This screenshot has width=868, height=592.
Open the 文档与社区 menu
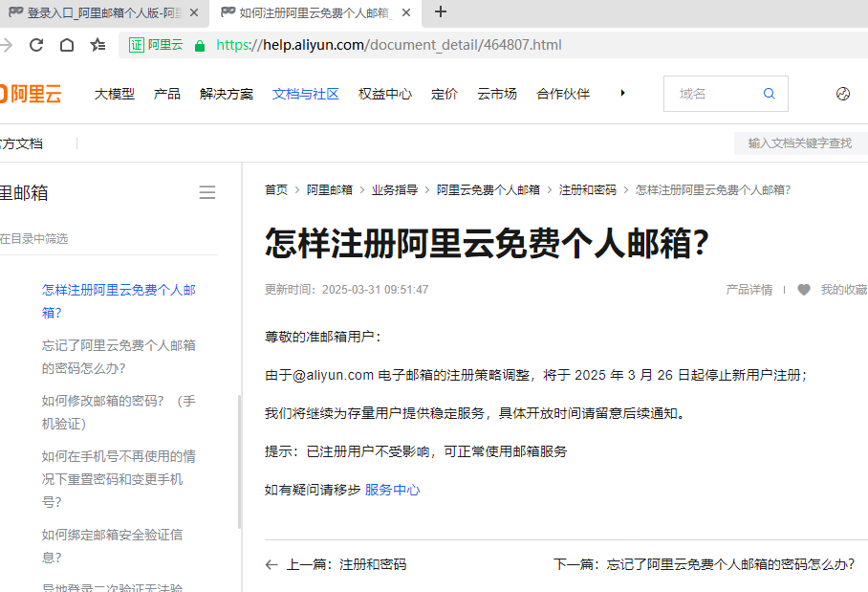point(306,94)
